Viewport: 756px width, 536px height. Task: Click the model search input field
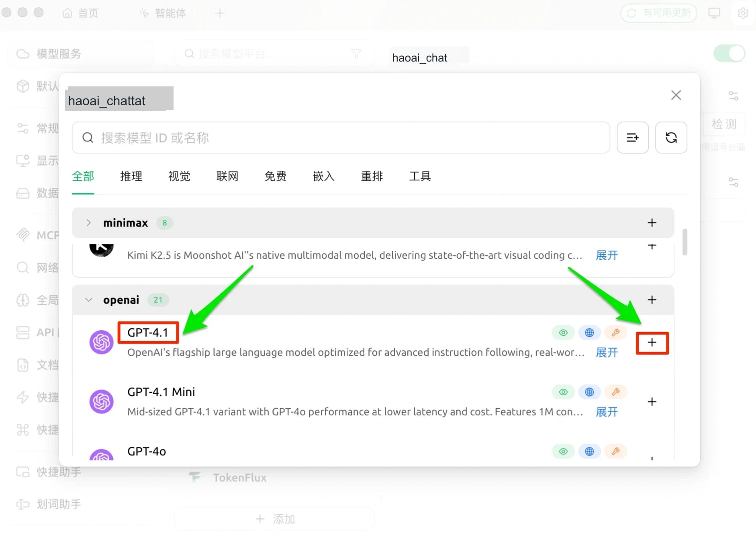(x=341, y=138)
